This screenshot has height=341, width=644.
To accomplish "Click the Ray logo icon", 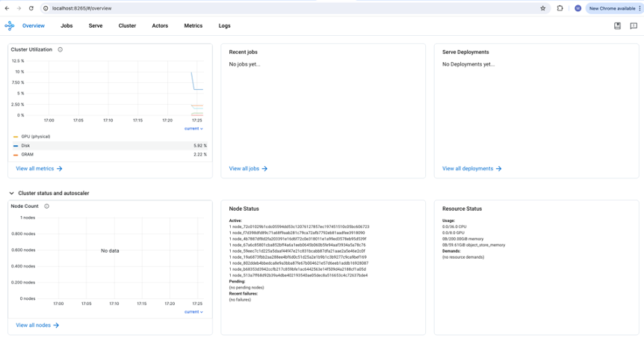I will pyautogui.click(x=10, y=26).
